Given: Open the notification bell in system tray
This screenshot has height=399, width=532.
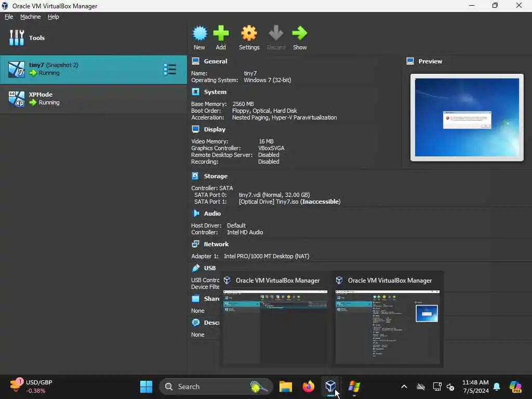Looking at the screenshot, I should [x=497, y=387].
